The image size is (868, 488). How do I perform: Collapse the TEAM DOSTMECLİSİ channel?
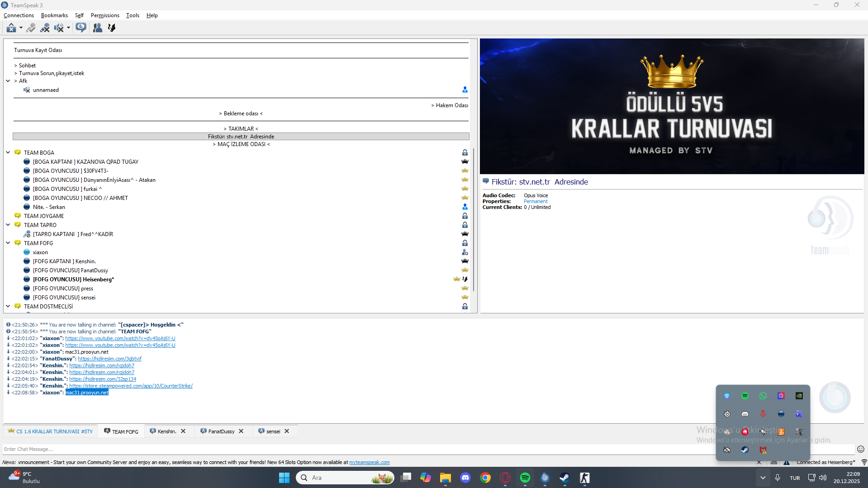point(8,306)
